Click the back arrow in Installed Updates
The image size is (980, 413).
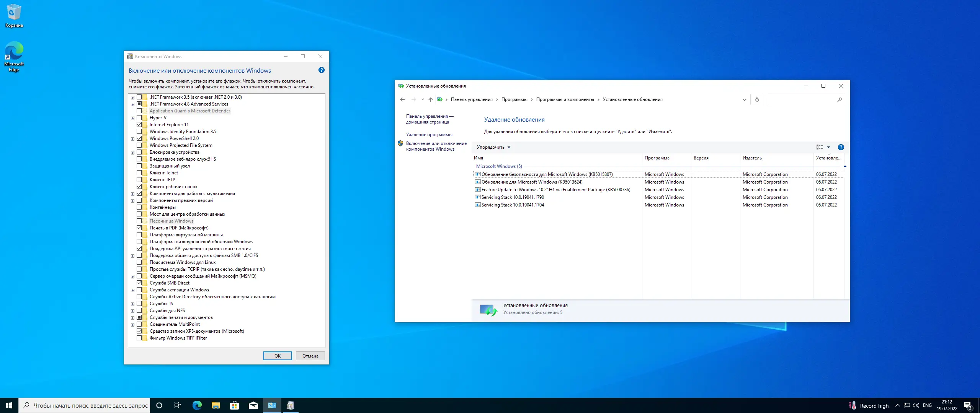pyautogui.click(x=402, y=99)
